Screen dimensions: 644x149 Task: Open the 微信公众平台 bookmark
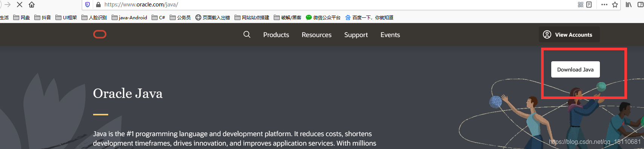click(x=323, y=17)
